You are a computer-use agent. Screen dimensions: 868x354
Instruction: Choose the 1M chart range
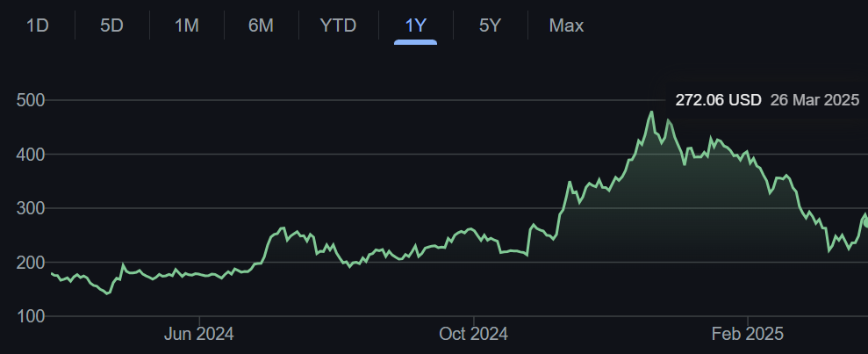click(x=187, y=25)
